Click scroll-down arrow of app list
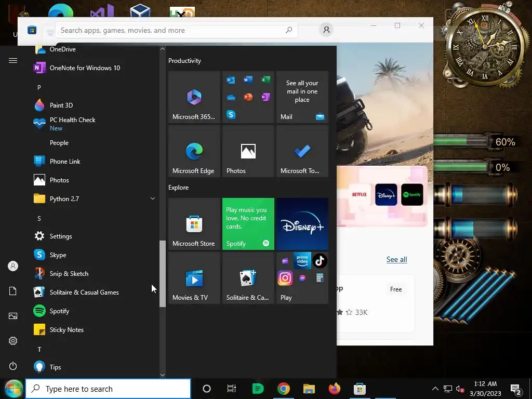 click(163, 375)
